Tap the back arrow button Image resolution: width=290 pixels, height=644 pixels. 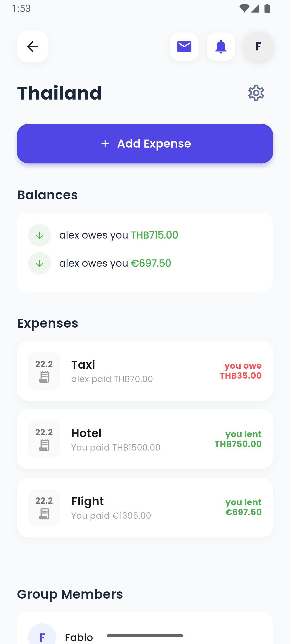[x=32, y=47]
